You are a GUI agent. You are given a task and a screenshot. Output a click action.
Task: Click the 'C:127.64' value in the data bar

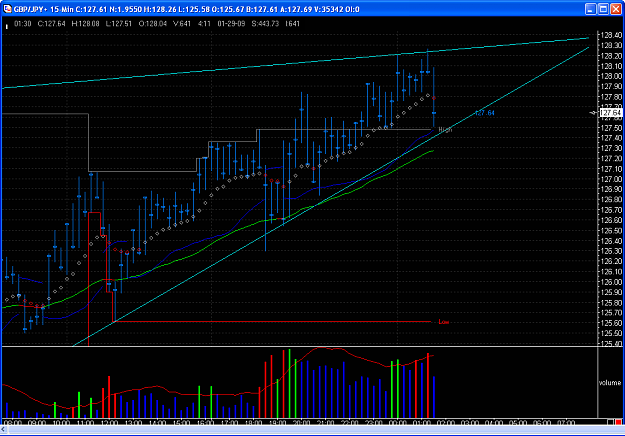pos(51,24)
